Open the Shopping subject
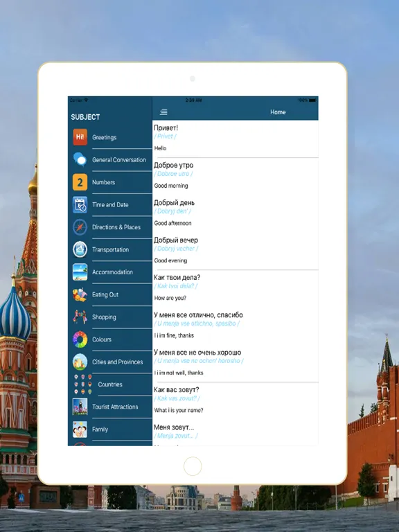Image resolution: width=399 pixels, height=532 pixels. tap(110, 317)
